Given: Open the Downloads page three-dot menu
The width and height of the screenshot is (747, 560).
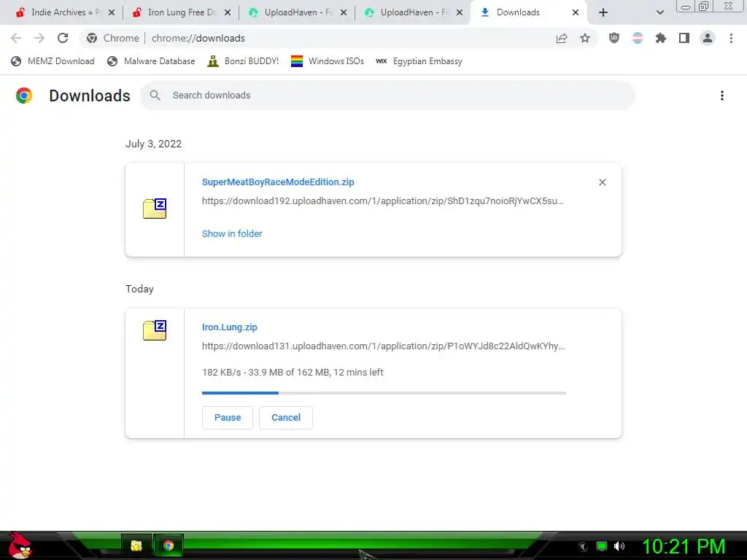Looking at the screenshot, I should tap(722, 96).
